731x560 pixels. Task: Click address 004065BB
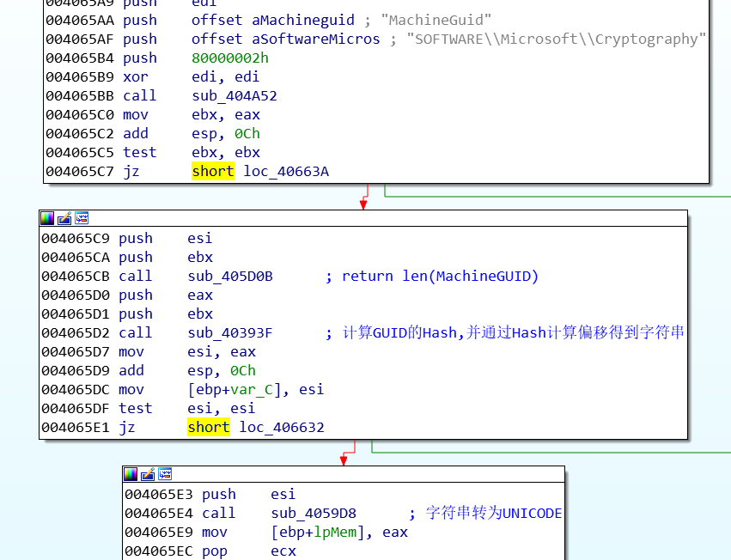click(80, 96)
